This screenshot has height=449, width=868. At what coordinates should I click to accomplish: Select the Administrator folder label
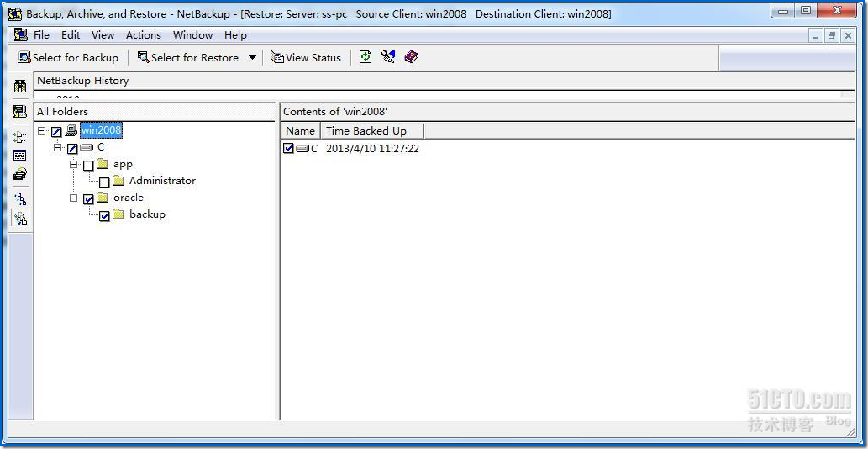point(162,181)
